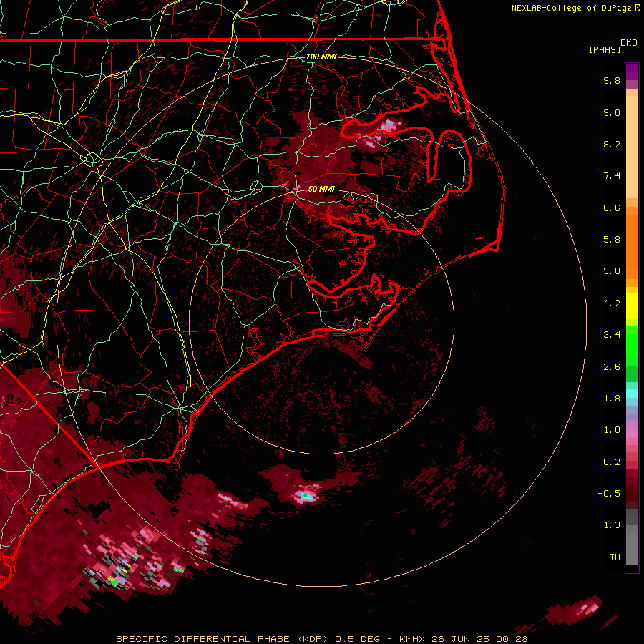This screenshot has width=644, height=644.
Task: Click the TH threshold label
Action: tap(615, 557)
